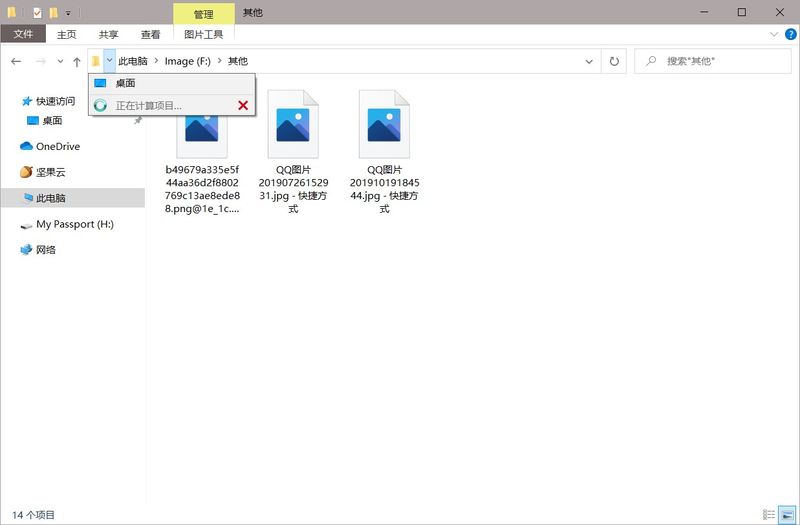Click the Back navigation arrow
The width and height of the screenshot is (800, 525).
coord(16,62)
